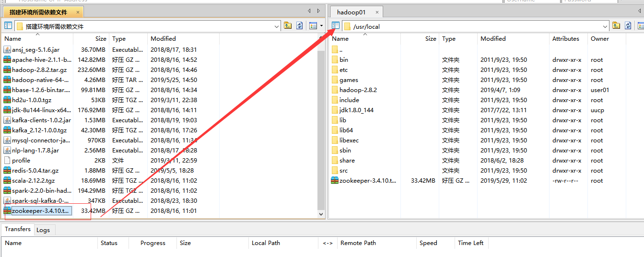Select spark-sql-kafka-0 file name
Screen dimensions: 644x257
[x=41, y=200]
